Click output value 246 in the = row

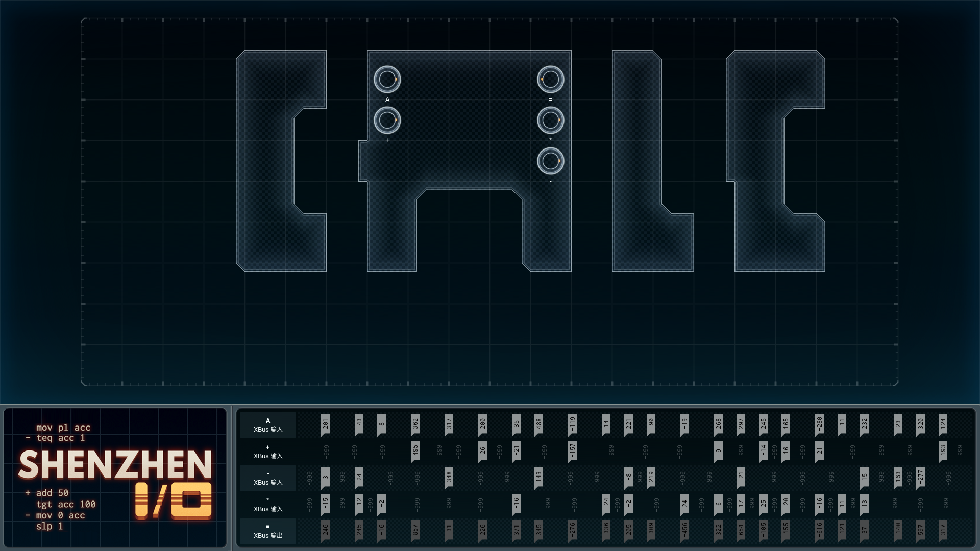point(326,530)
